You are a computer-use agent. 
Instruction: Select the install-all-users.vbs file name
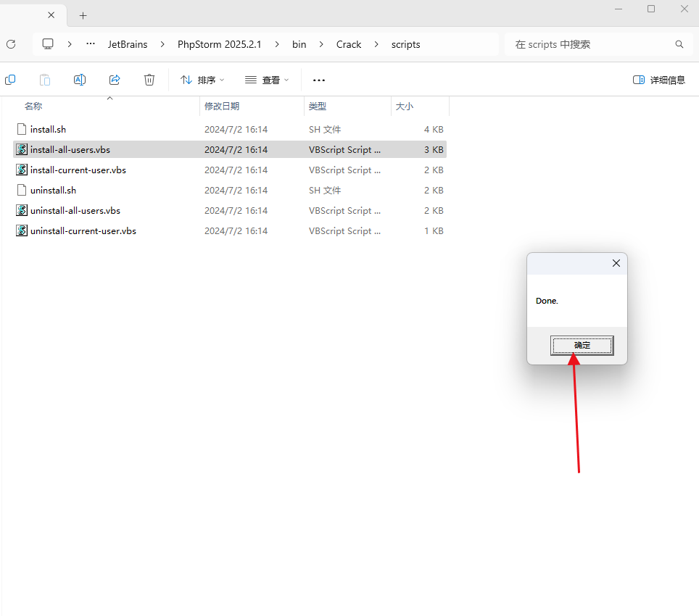pyautogui.click(x=70, y=150)
